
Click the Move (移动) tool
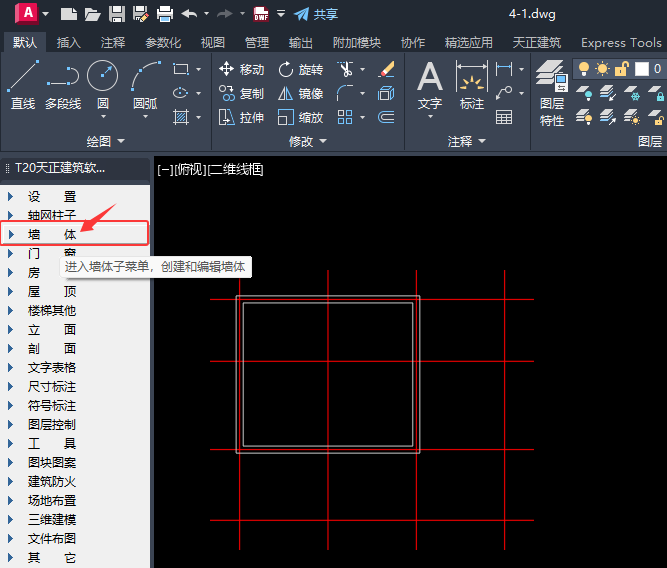pyautogui.click(x=241, y=69)
